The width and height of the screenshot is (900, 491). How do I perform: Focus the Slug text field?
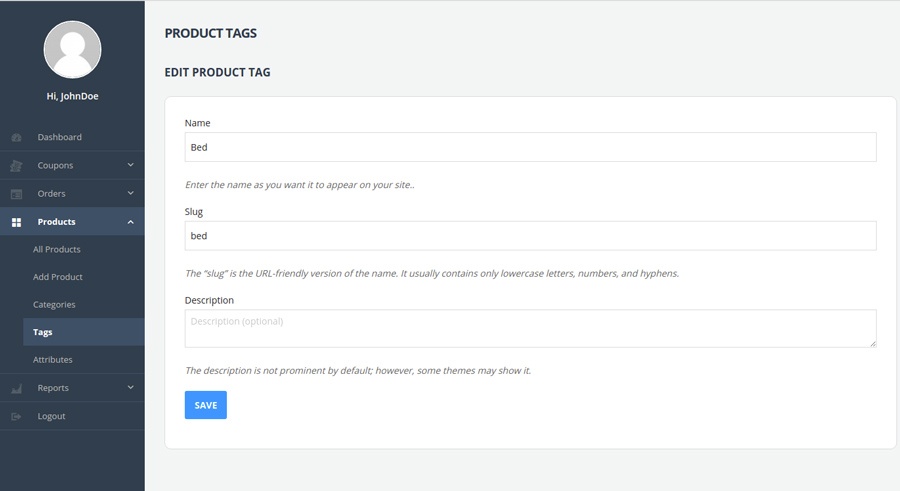[x=530, y=236]
